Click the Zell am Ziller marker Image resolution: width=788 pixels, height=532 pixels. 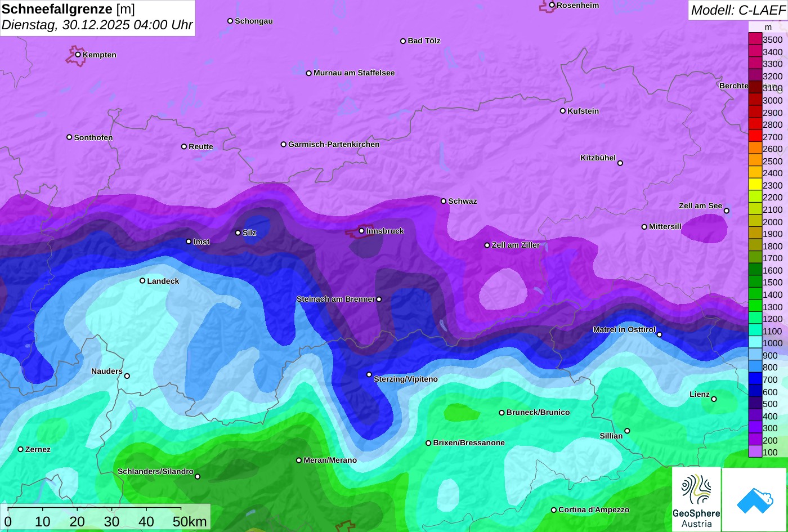coord(487,245)
